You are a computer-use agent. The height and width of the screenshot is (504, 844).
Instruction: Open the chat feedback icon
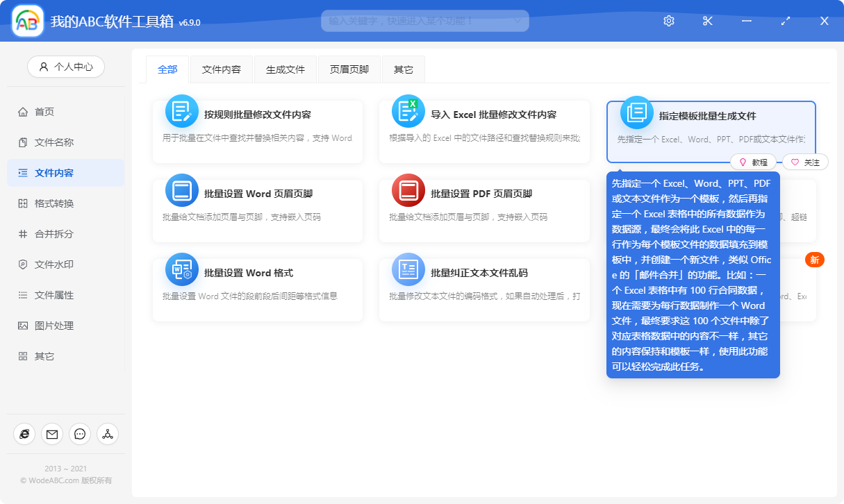tap(80, 434)
